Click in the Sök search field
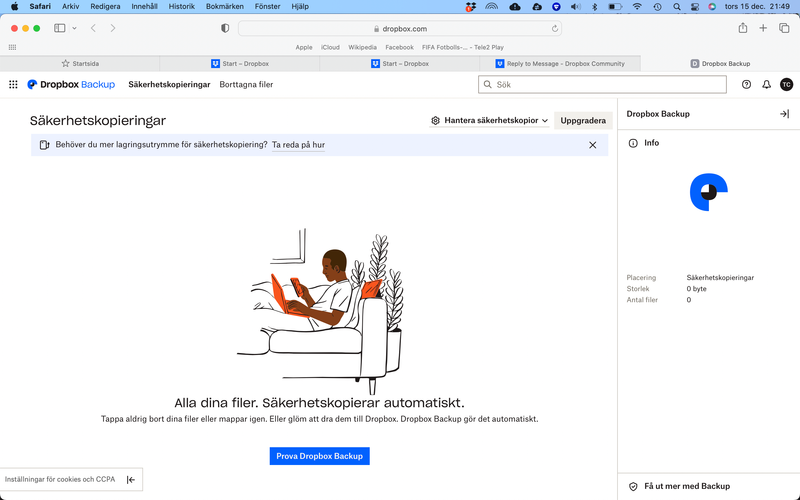The height and width of the screenshot is (500, 800). pos(602,85)
